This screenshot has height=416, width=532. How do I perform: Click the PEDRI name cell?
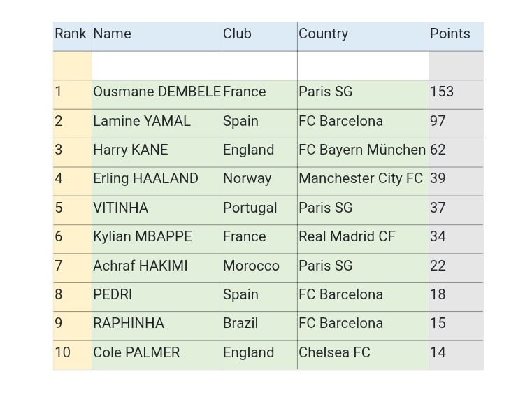pos(156,295)
